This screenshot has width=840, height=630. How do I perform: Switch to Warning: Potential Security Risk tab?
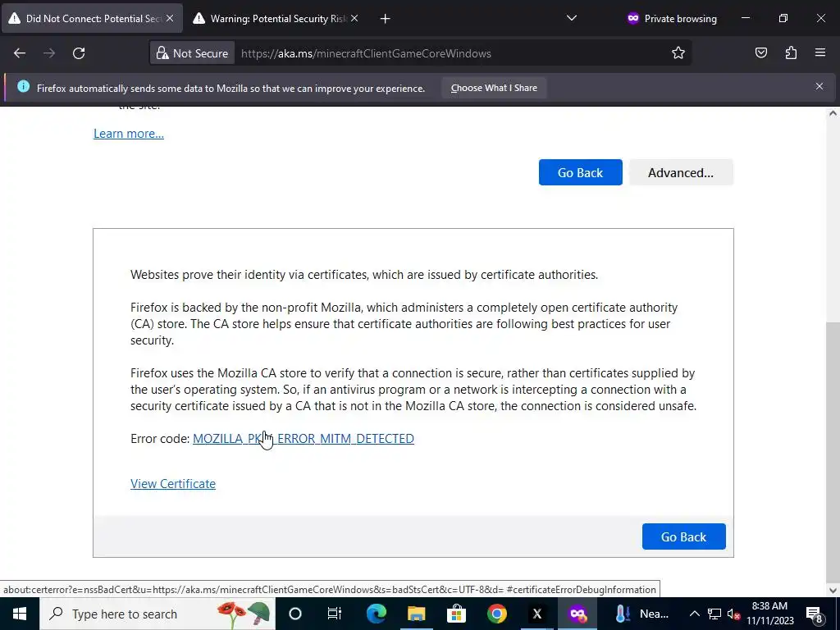coord(276,18)
